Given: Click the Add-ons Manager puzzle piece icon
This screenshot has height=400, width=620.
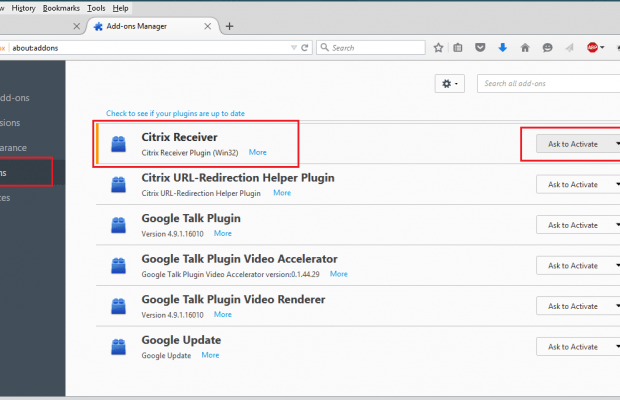Looking at the screenshot, I should (x=98, y=26).
